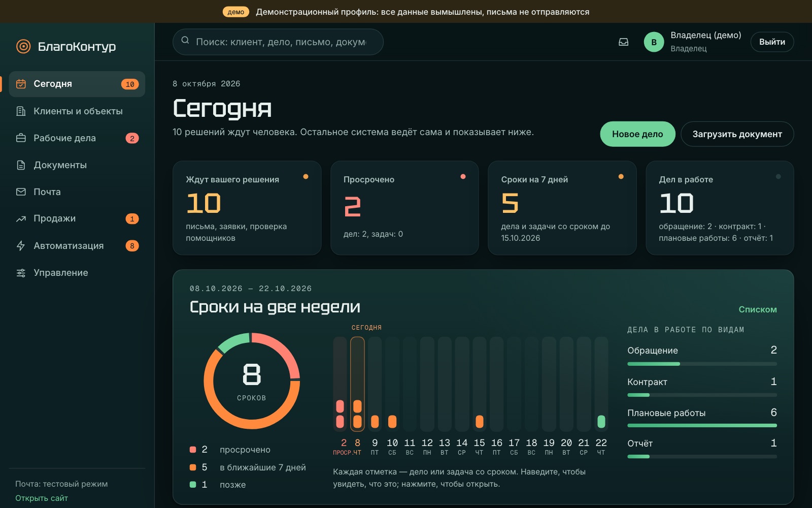The width and height of the screenshot is (812, 508).
Task: Log out with Выйти button
Action: coord(772,42)
